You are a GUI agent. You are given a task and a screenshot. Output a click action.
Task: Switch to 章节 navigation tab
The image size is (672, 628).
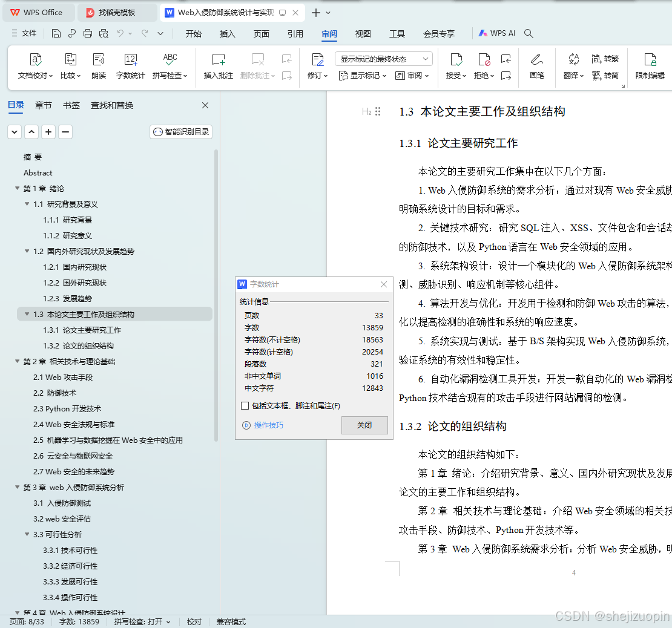click(43, 105)
